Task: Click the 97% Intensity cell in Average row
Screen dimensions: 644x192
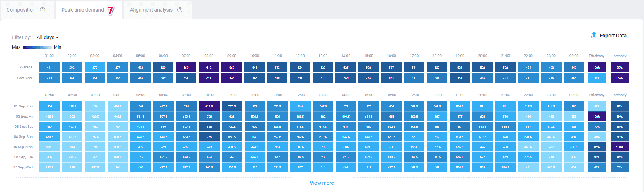Action: coord(619,67)
